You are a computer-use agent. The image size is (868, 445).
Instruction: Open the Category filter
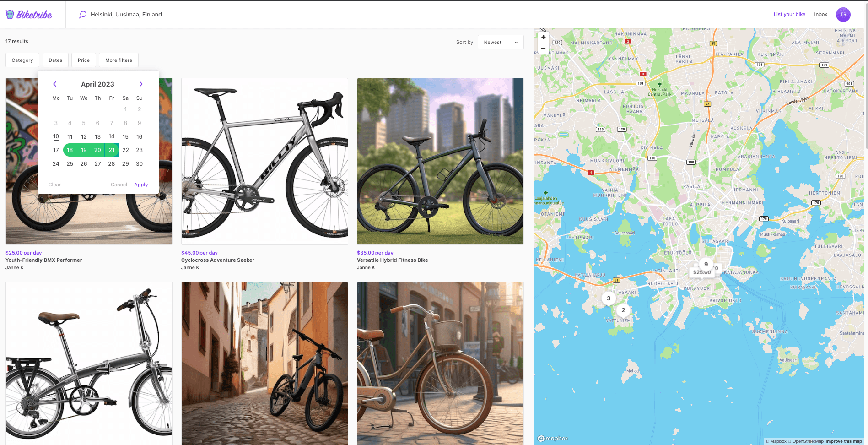pyautogui.click(x=22, y=60)
